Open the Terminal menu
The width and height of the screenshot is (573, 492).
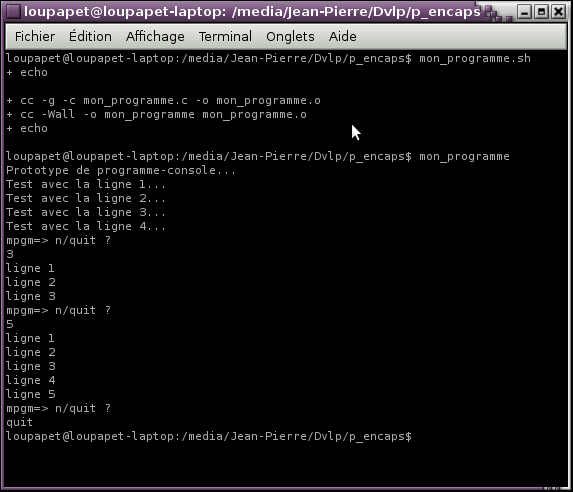(225, 37)
